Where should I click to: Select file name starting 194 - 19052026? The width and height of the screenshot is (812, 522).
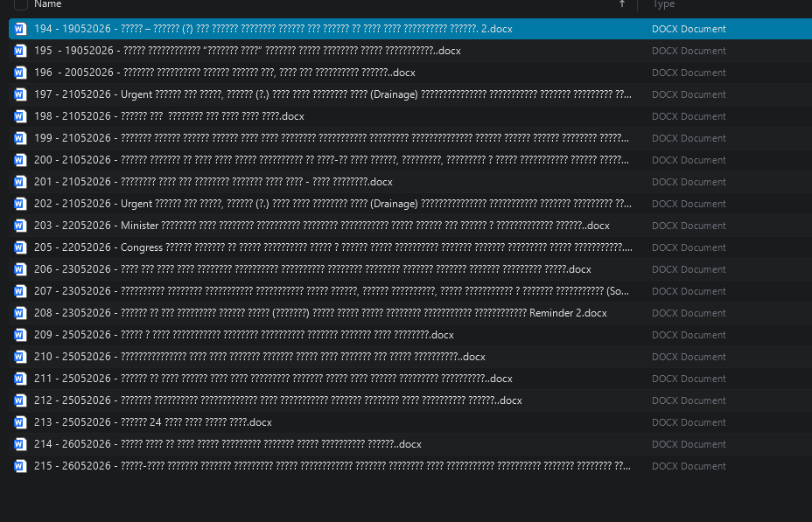(x=273, y=29)
